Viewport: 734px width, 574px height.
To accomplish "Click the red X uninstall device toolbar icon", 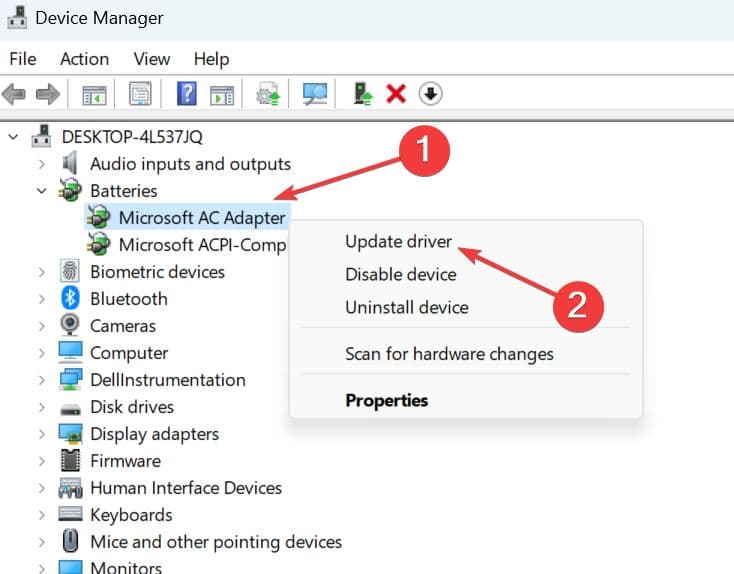I will [x=396, y=94].
